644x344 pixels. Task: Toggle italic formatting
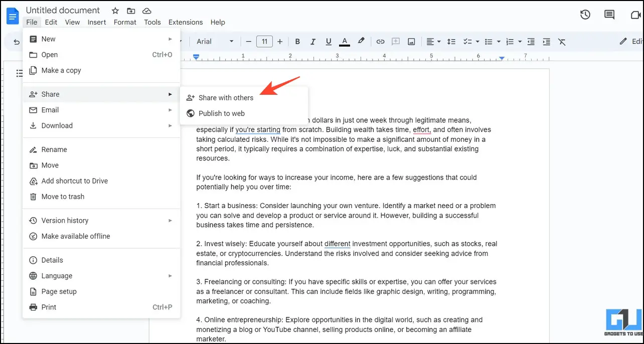(x=313, y=42)
